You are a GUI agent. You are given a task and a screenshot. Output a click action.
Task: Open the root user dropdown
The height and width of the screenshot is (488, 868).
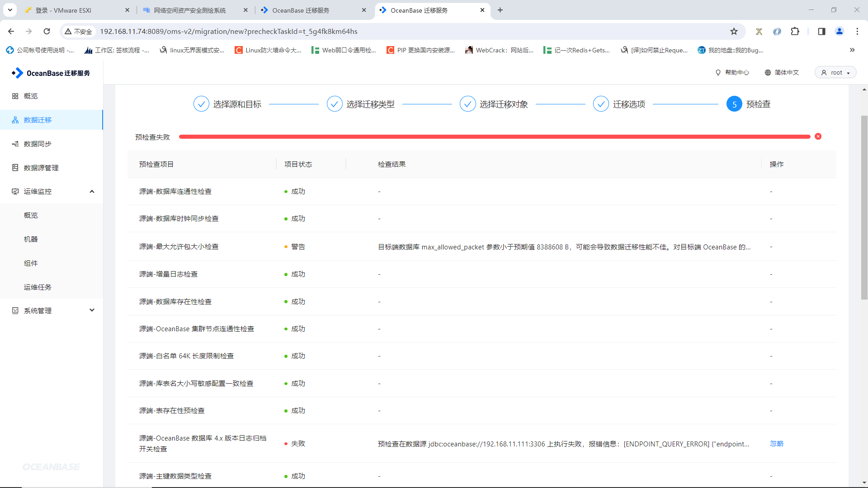point(835,72)
